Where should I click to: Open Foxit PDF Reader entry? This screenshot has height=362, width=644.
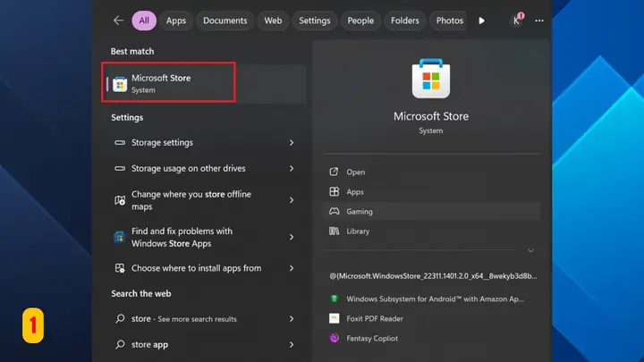coord(431,318)
